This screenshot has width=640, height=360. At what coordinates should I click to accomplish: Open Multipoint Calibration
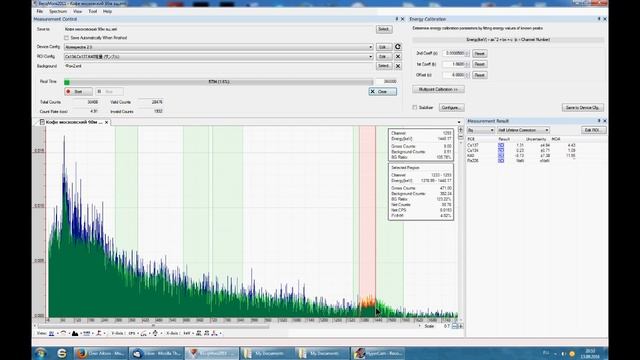(x=438, y=89)
